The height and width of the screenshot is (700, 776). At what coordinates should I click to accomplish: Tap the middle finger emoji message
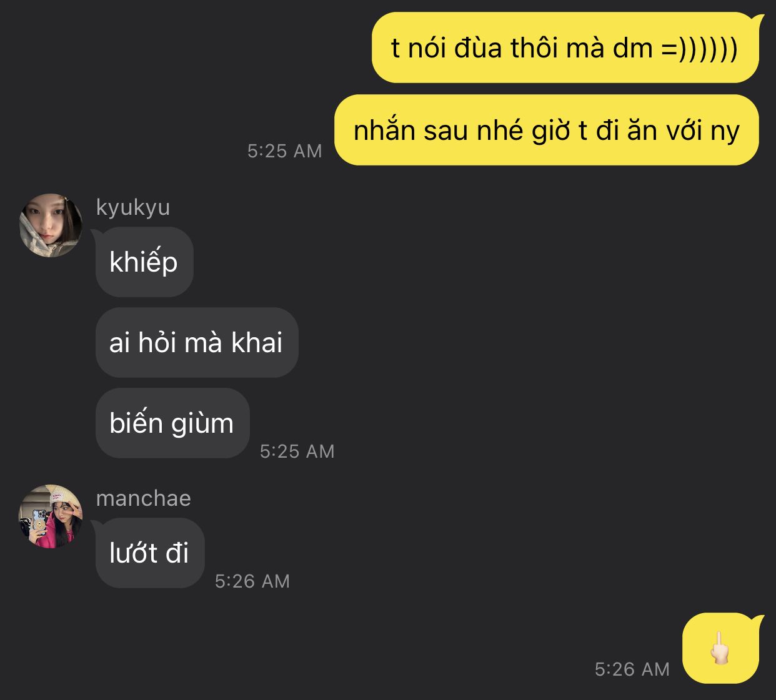[721, 648]
